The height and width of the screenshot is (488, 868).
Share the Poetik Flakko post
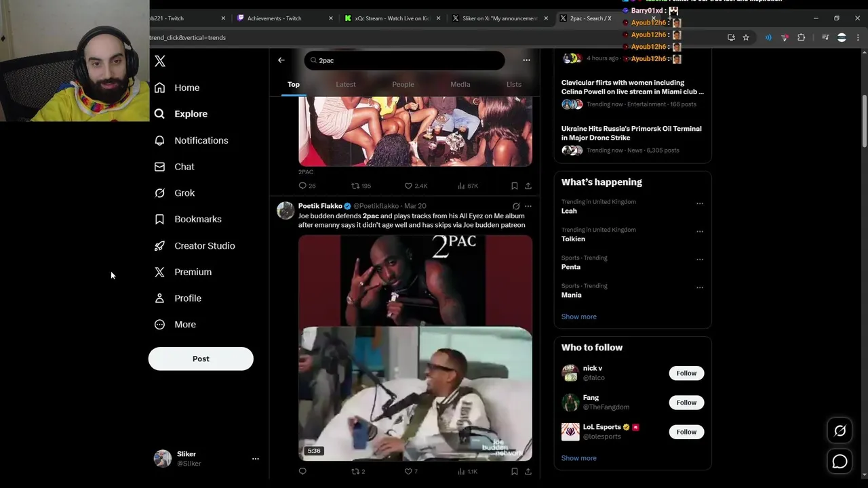click(528, 471)
